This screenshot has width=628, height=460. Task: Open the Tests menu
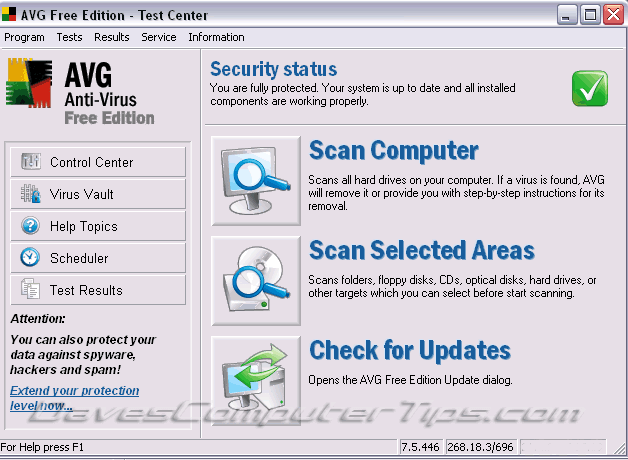pyautogui.click(x=69, y=37)
